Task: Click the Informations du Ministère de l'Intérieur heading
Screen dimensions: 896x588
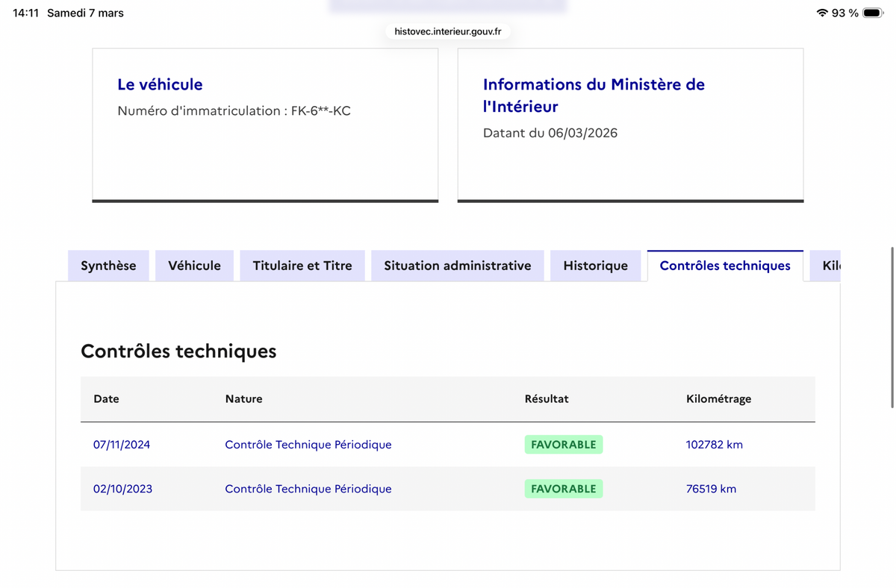Action: (x=594, y=96)
